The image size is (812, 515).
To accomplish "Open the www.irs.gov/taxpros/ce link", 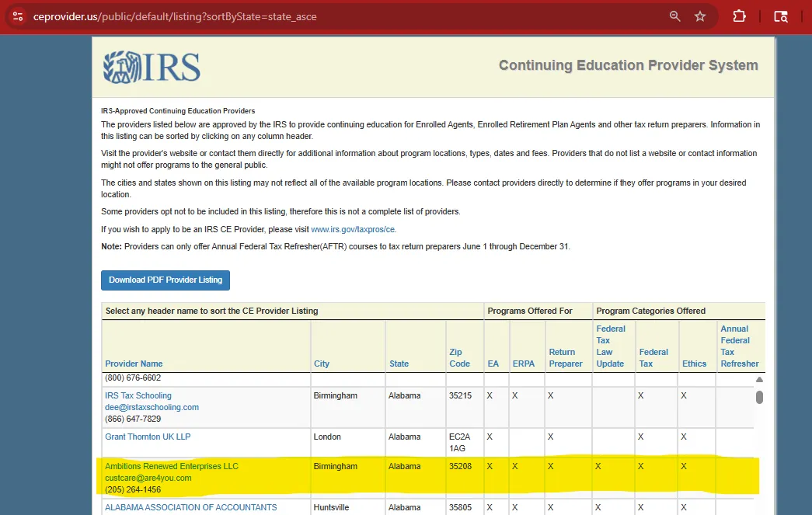I will (353, 230).
